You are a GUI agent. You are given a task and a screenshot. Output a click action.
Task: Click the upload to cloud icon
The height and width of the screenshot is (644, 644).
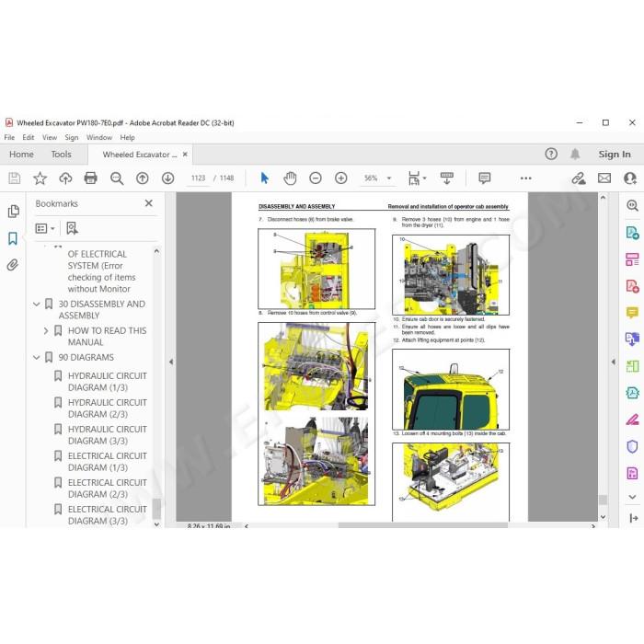tap(65, 178)
